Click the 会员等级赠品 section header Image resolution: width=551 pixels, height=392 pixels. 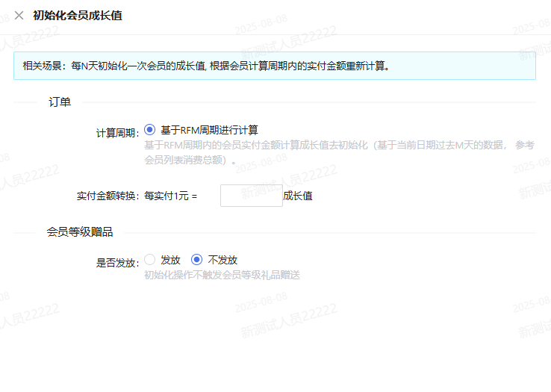pos(80,232)
